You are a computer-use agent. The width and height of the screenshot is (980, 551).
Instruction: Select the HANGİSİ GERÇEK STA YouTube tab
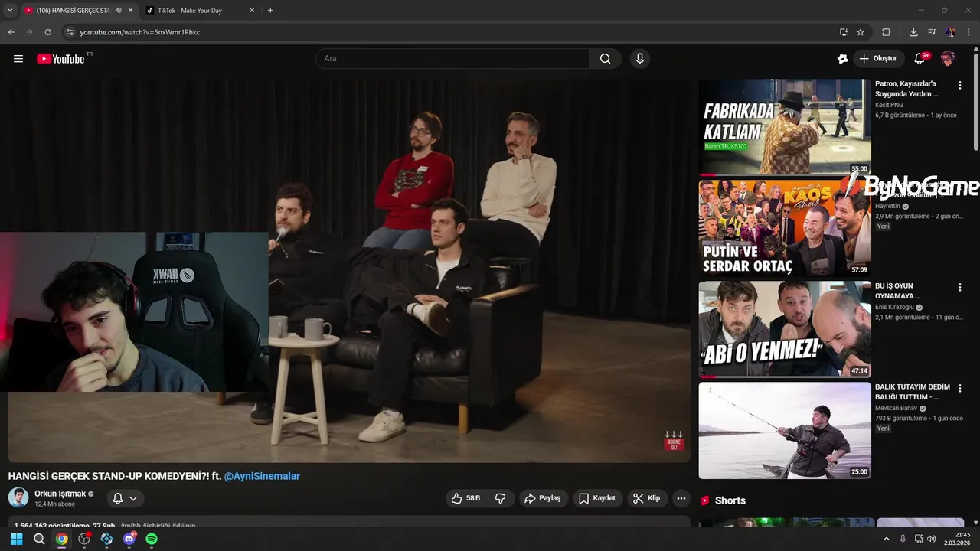point(73,11)
